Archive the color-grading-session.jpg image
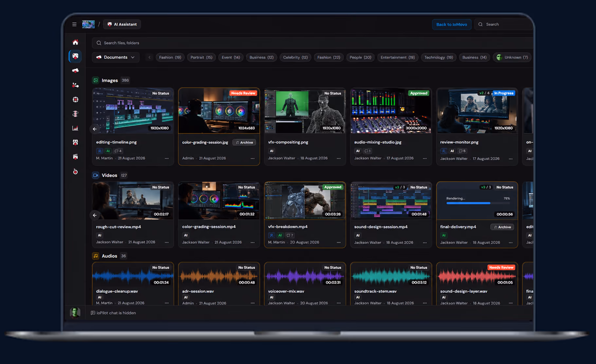Screen dimensions: 596x364 [244, 143]
